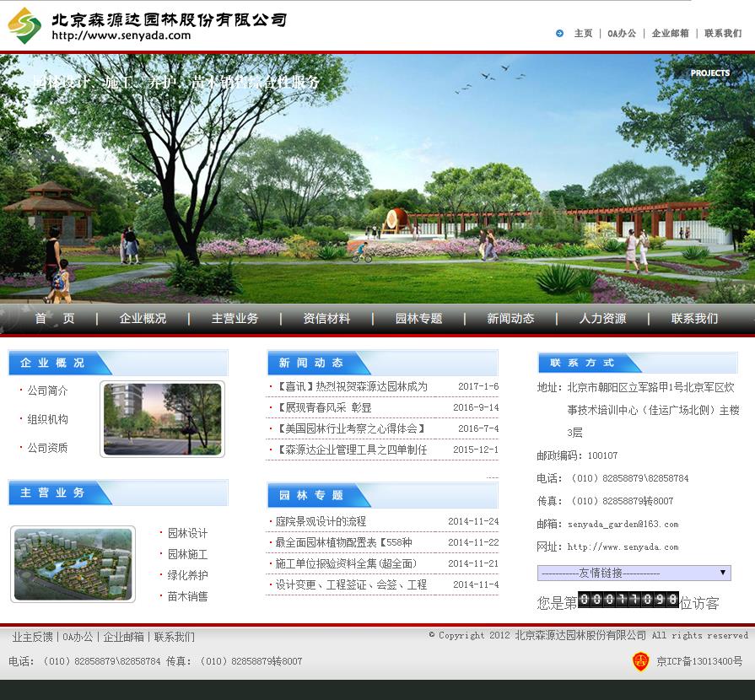Click the 企业邮箱 link at top
Screen dimensions: 755x700
coord(670,34)
